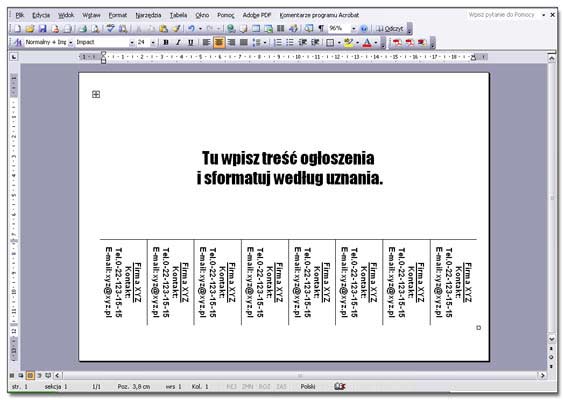Click the bulleted list icon
This screenshot has height=400, width=565.
(x=290, y=43)
